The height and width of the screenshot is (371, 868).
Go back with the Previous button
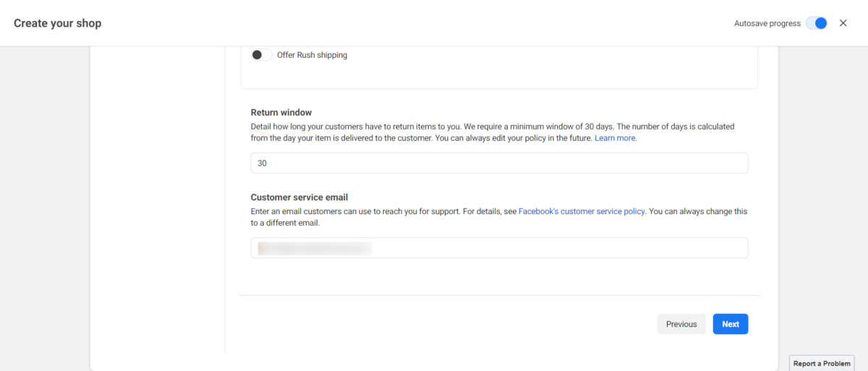click(x=681, y=324)
